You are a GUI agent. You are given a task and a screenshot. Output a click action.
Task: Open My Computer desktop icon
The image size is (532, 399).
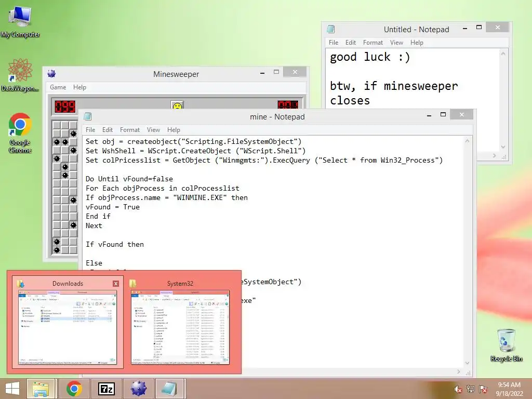20,21
